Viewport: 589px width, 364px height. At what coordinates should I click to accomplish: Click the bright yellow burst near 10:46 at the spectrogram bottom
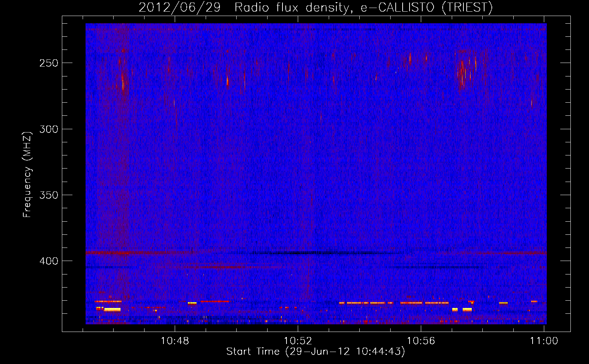[x=112, y=310]
